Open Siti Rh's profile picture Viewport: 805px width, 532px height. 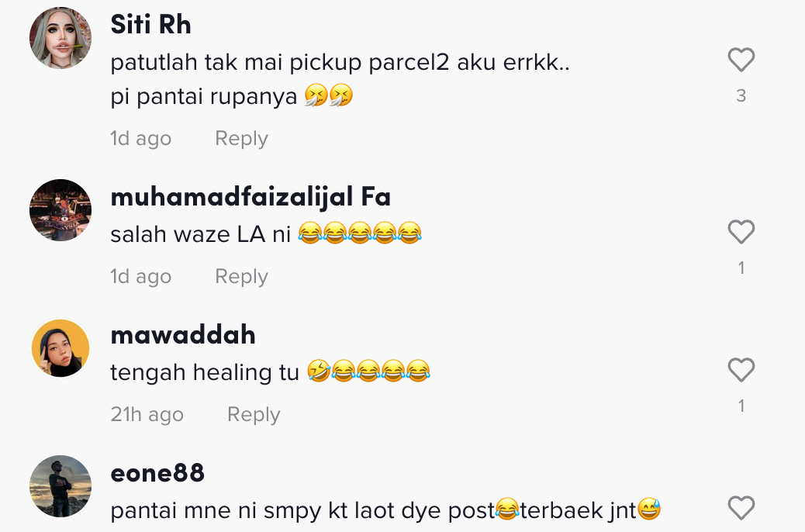60,38
